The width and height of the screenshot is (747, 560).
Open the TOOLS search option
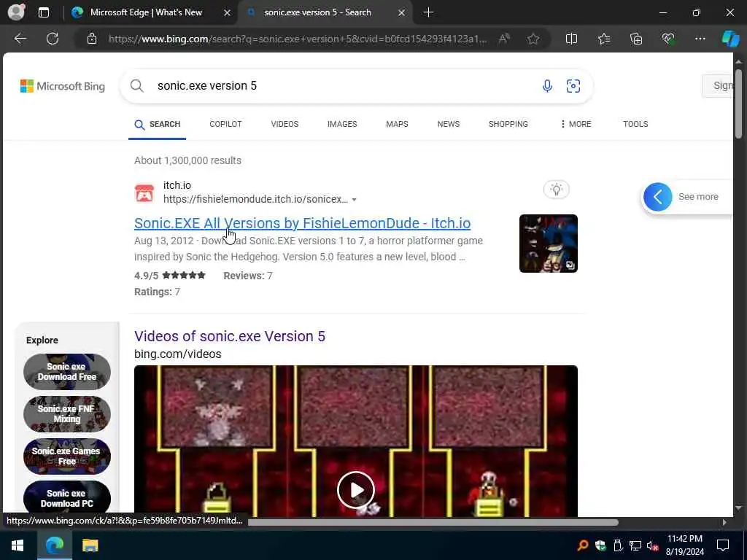(635, 124)
